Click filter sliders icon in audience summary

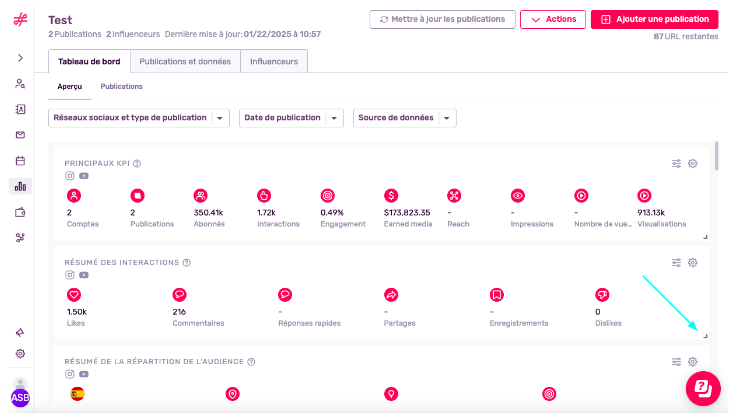(676, 362)
